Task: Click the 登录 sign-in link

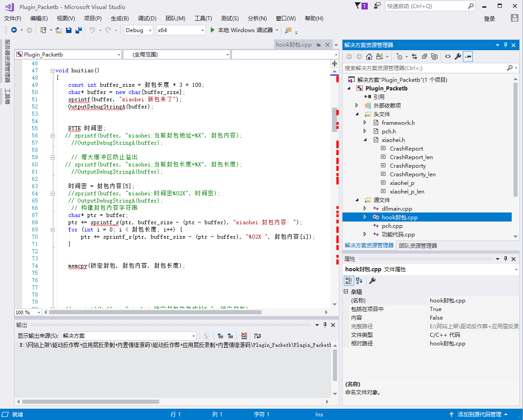Action: [x=490, y=19]
